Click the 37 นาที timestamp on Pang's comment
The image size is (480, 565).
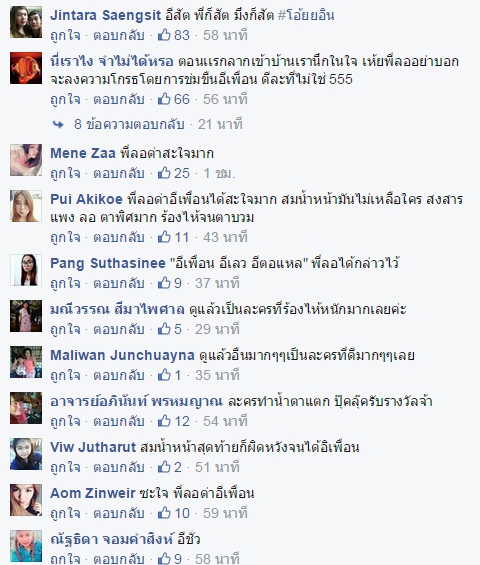(x=217, y=283)
